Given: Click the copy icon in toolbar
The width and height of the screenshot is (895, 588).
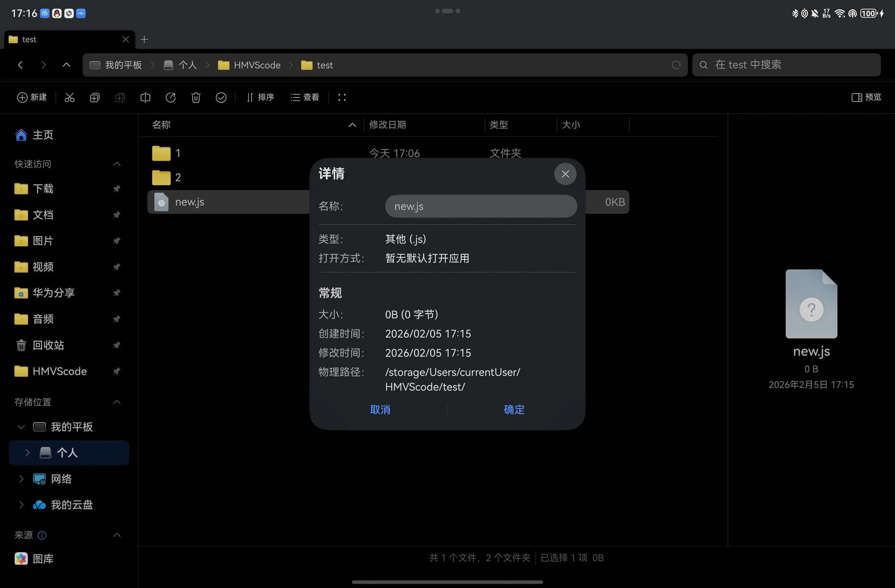Looking at the screenshot, I should 95,97.
